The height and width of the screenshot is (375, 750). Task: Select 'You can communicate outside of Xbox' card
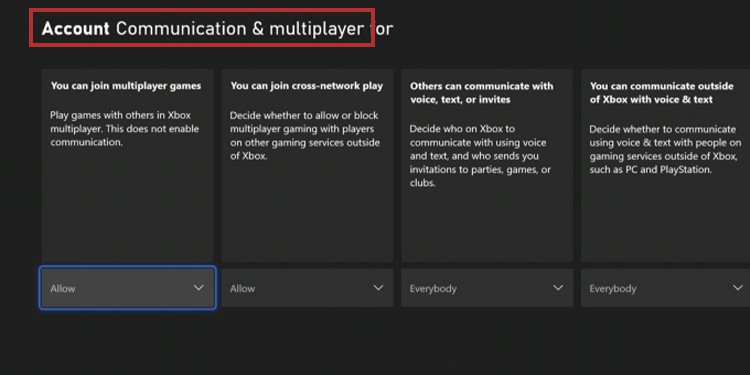pos(665,165)
